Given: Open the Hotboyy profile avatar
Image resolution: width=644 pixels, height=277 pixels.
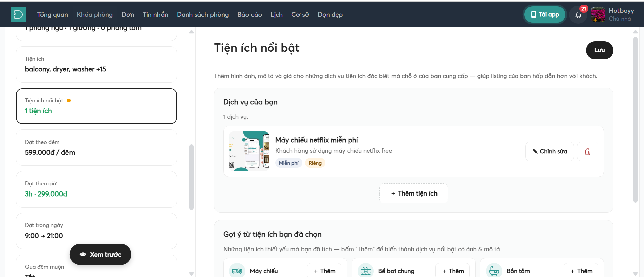Looking at the screenshot, I should [598, 15].
